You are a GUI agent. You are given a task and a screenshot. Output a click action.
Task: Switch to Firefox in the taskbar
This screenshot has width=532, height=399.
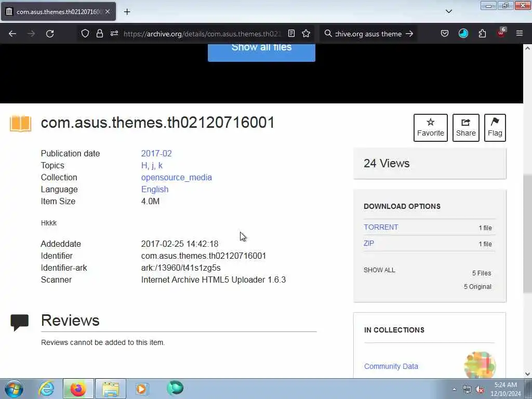tap(78, 389)
